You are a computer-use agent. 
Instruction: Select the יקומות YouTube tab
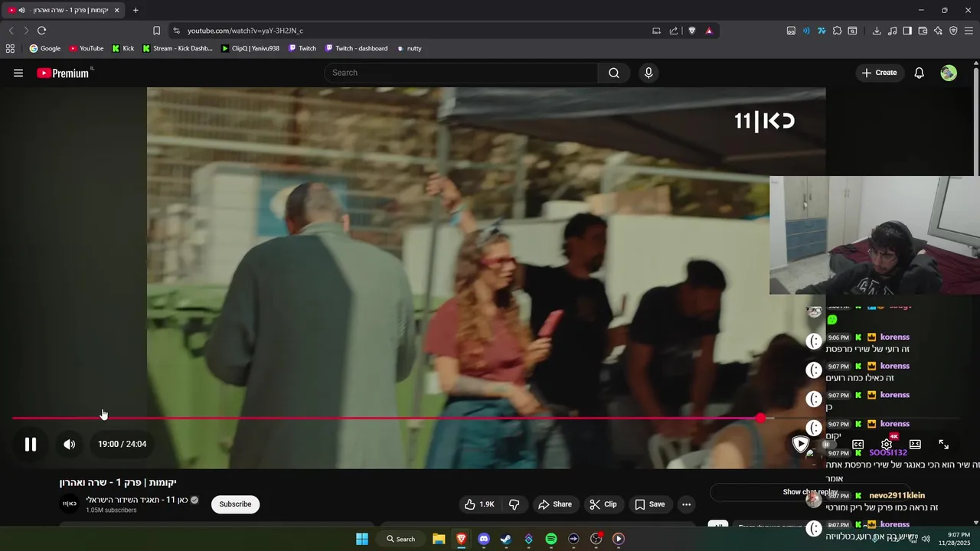click(64, 10)
